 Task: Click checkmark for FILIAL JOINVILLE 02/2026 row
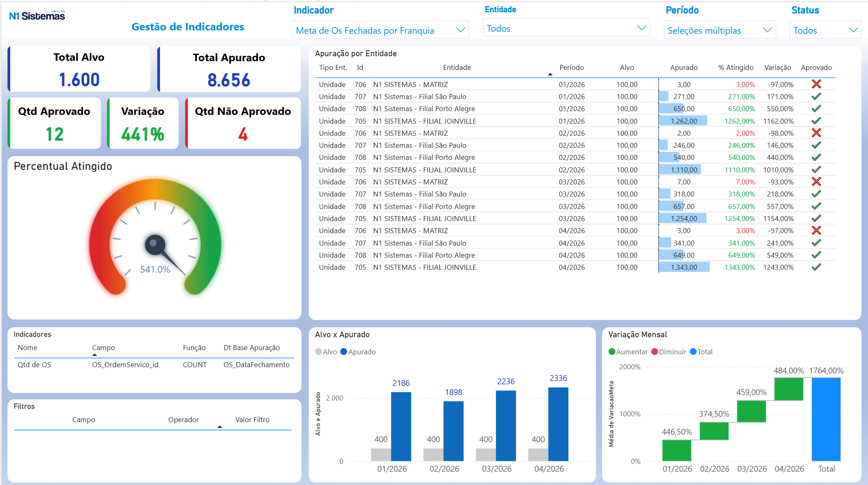click(x=816, y=169)
